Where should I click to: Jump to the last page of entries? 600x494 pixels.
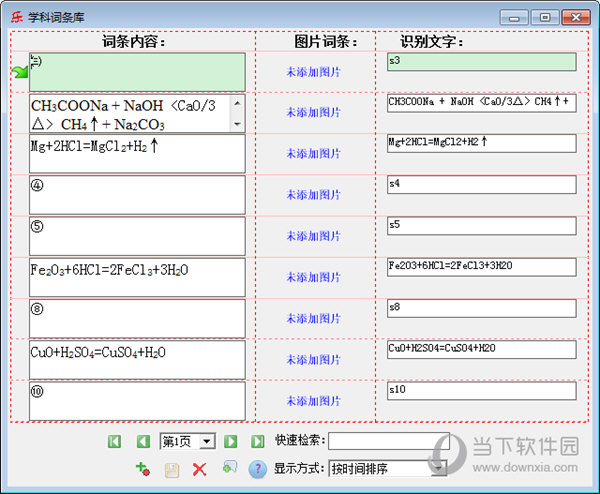click(x=258, y=441)
